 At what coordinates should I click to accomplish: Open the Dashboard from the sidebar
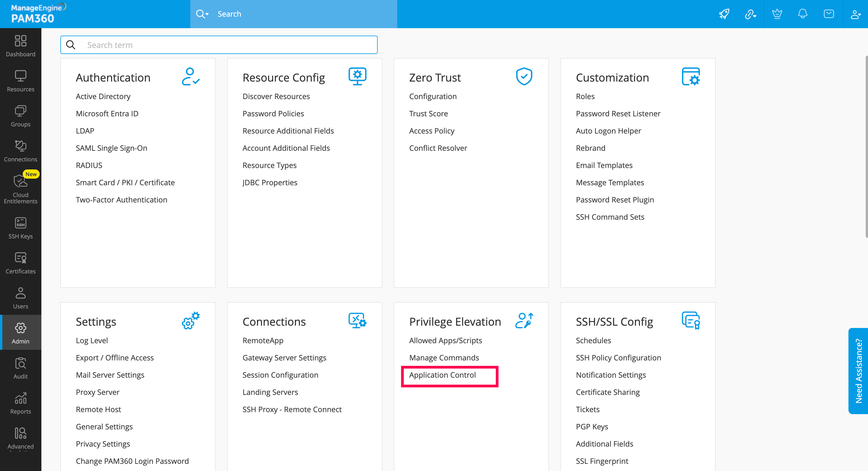coord(20,46)
